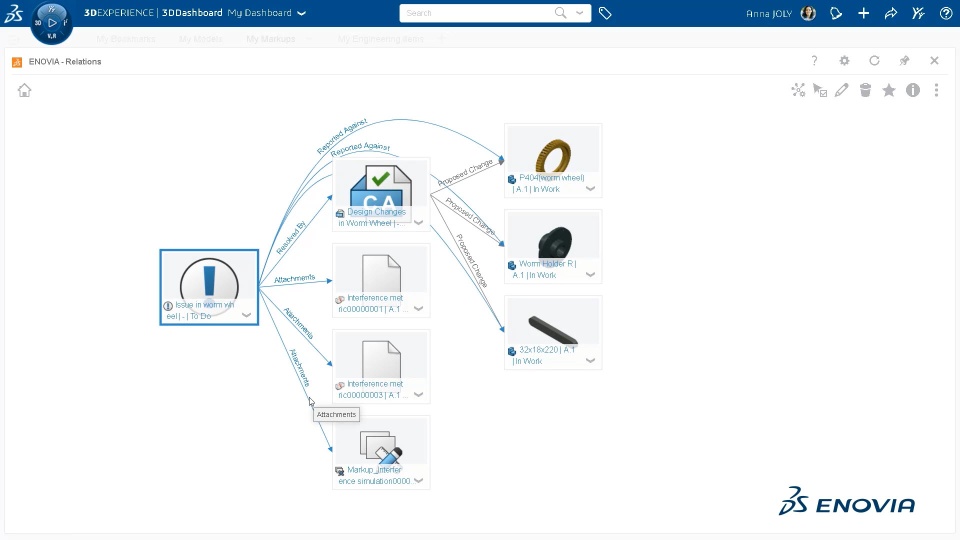Toggle the selection mode icon
The height and width of the screenshot is (540, 960).
(820, 91)
